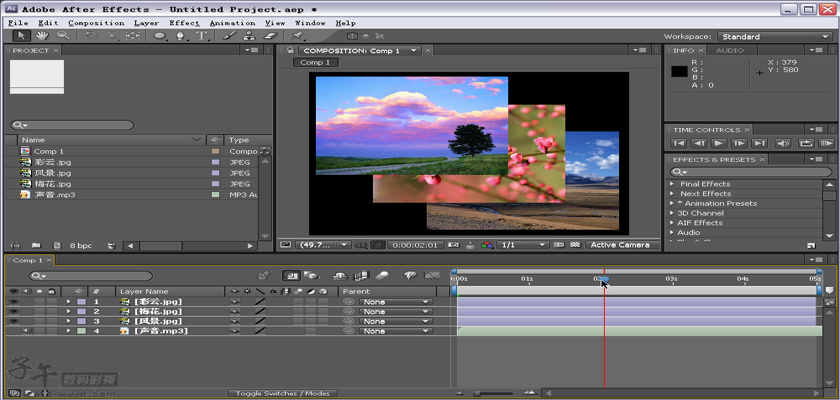
Task: Select the Brush tool
Action: [x=231, y=36]
